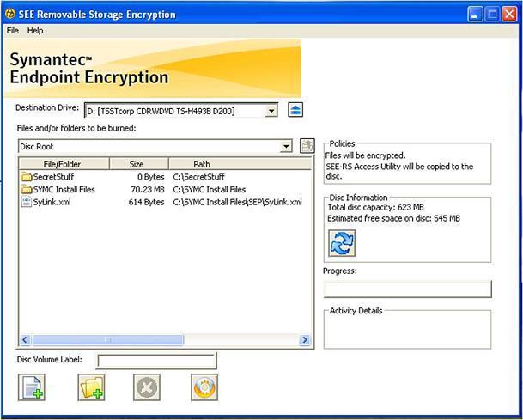Click the SyLink.xml file icon
Image resolution: width=523 pixels, height=420 pixels.
27,202
